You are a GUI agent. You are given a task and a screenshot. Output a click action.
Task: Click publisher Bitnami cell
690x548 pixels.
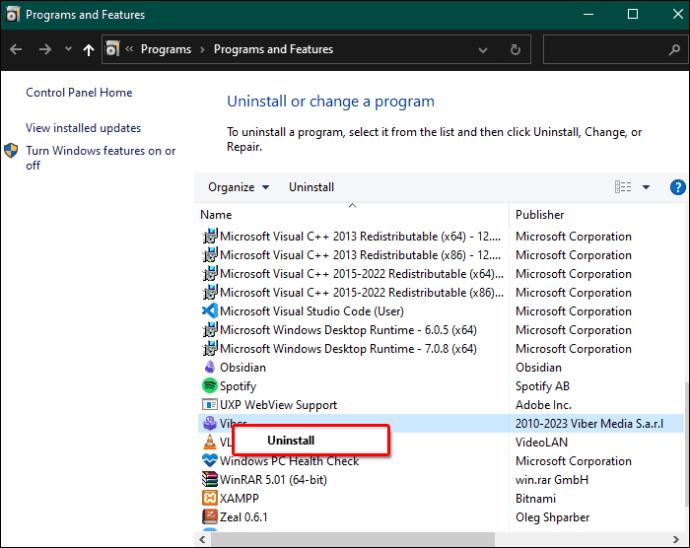[535, 498]
